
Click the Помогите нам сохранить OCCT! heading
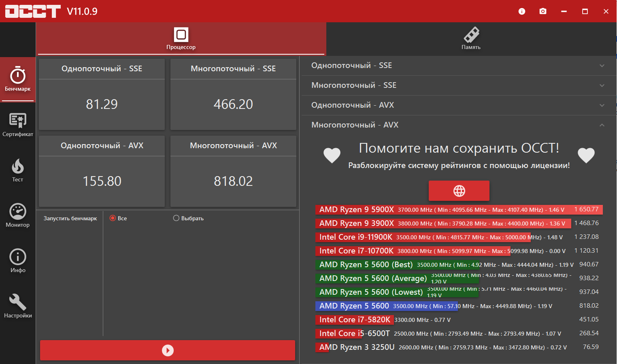[x=459, y=148]
